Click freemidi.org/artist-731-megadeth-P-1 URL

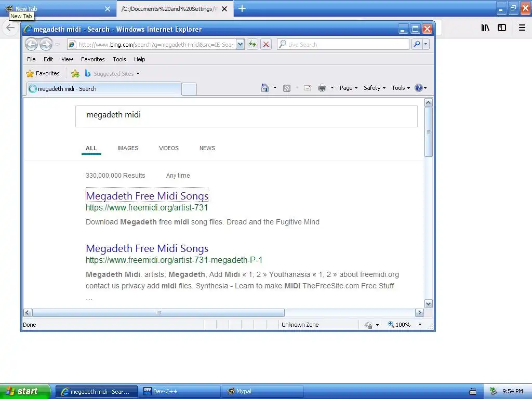coord(174,260)
